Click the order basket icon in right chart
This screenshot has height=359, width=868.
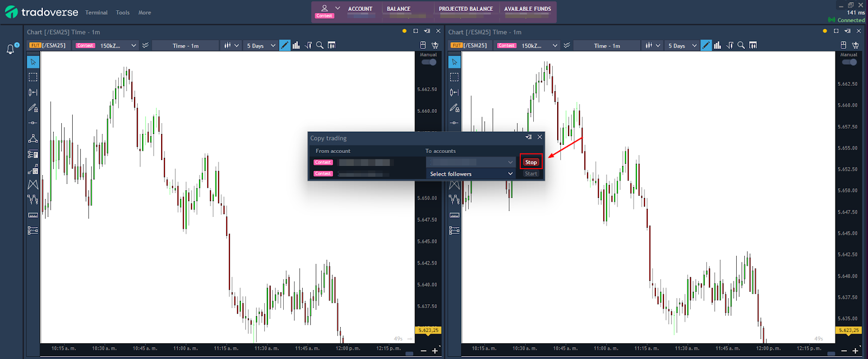click(856, 46)
